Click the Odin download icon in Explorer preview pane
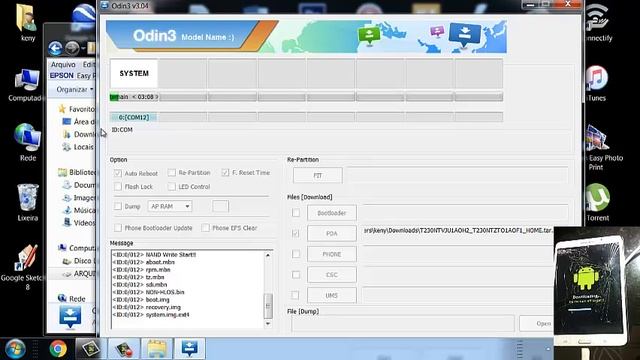The height and width of the screenshot is (360, 640). click(70, 317)
